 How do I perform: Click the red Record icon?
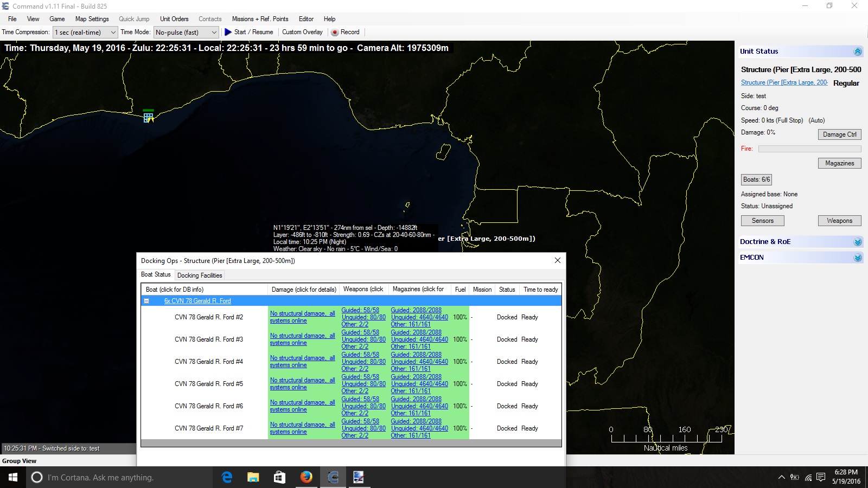(335, 32)
